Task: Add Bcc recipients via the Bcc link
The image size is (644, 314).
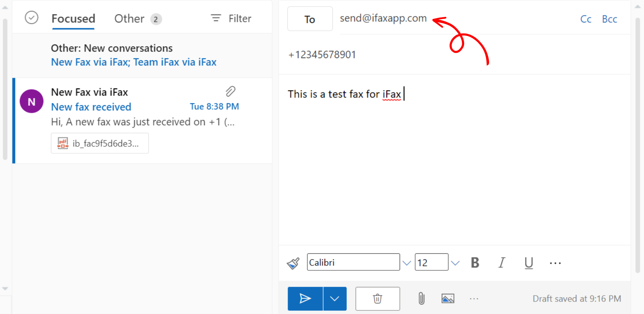Action: [609, 19]
